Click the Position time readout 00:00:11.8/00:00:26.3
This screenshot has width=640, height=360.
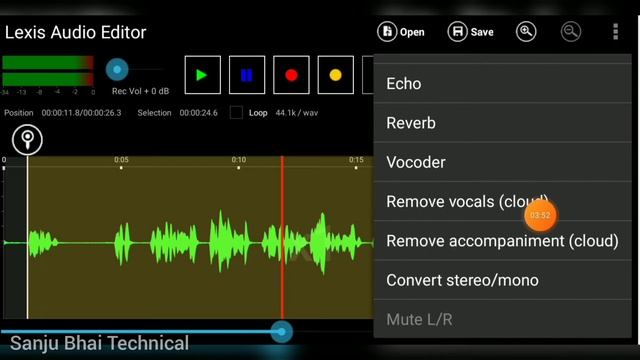click(x=81, y=113)
